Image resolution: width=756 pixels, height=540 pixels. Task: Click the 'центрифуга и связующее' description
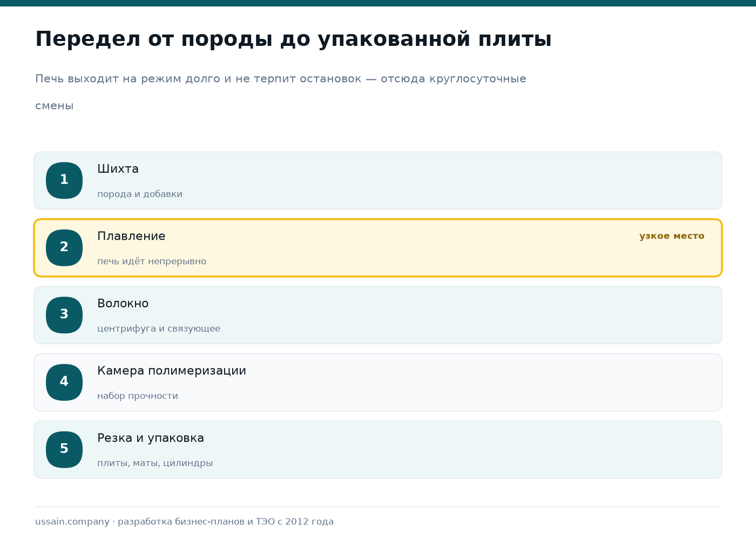click(x=159, y=328)
